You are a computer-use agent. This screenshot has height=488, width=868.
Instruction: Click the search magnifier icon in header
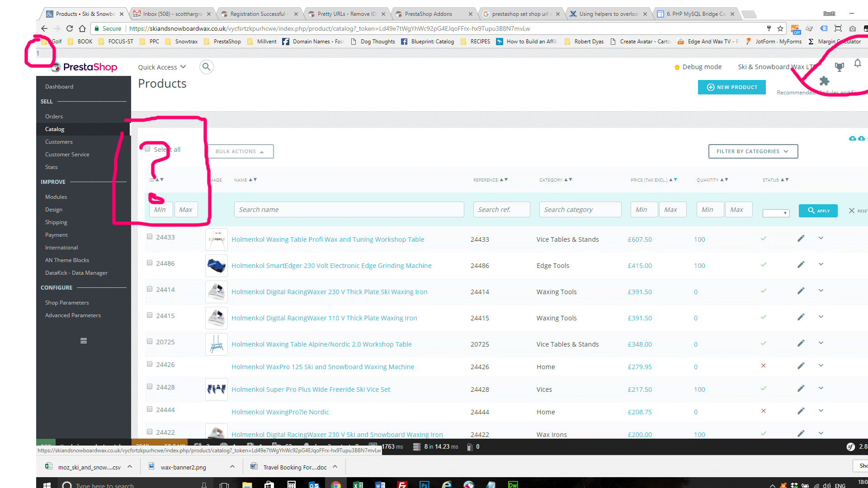click(x=206, y=67)
